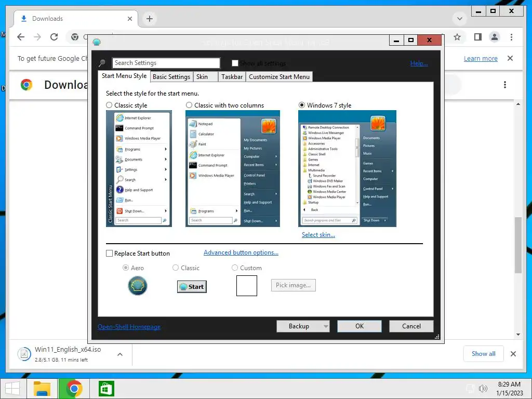This screenshot has height=399, width=532.
Task: Open Chrome profile avatar
Action: pyautogui.click(x=495, y=37)
